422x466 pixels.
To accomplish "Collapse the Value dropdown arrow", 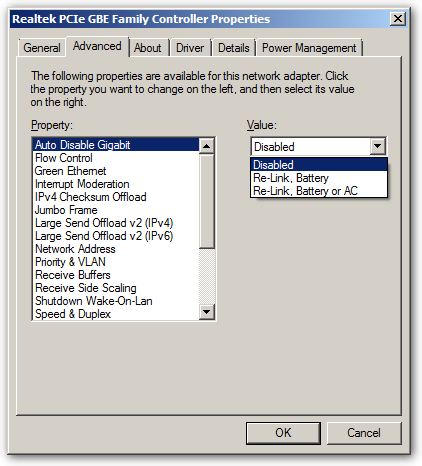I will click(377, 146).
